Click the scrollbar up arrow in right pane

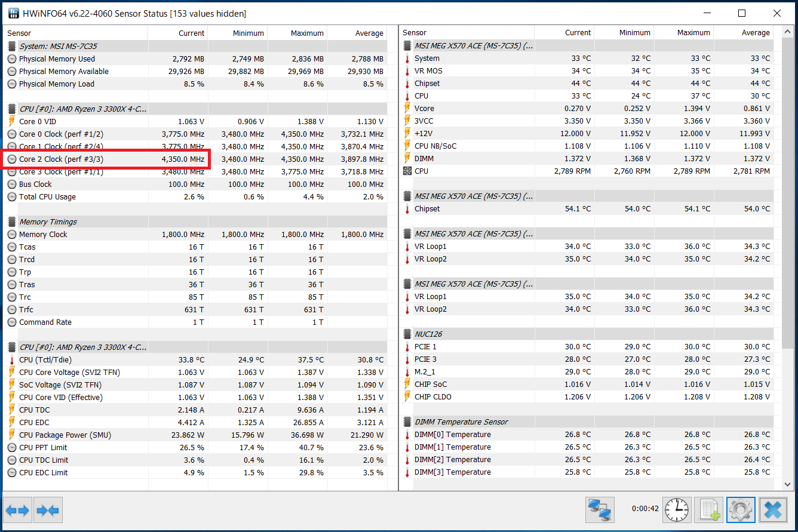pyautogui.click(x=788, y=31)
